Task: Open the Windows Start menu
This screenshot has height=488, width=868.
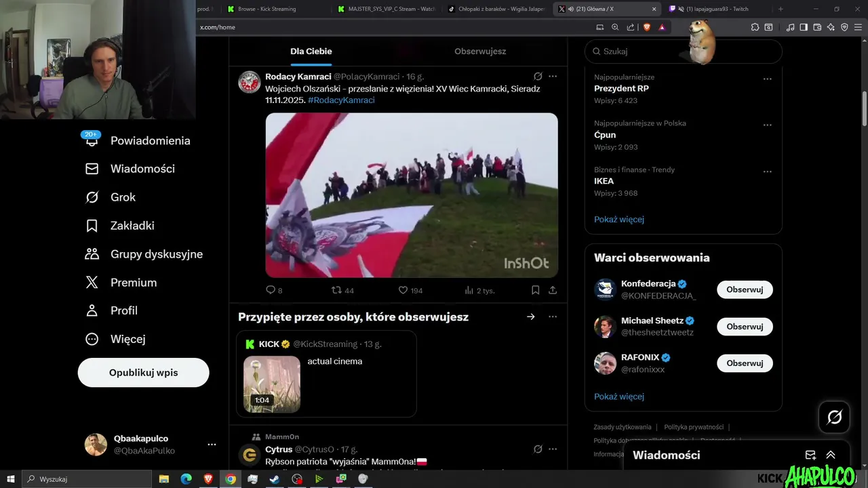Action: click(x=10, y=479)
